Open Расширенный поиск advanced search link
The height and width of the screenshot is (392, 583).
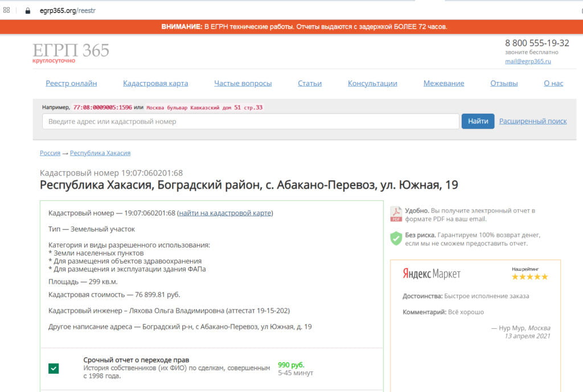point(533,121)
